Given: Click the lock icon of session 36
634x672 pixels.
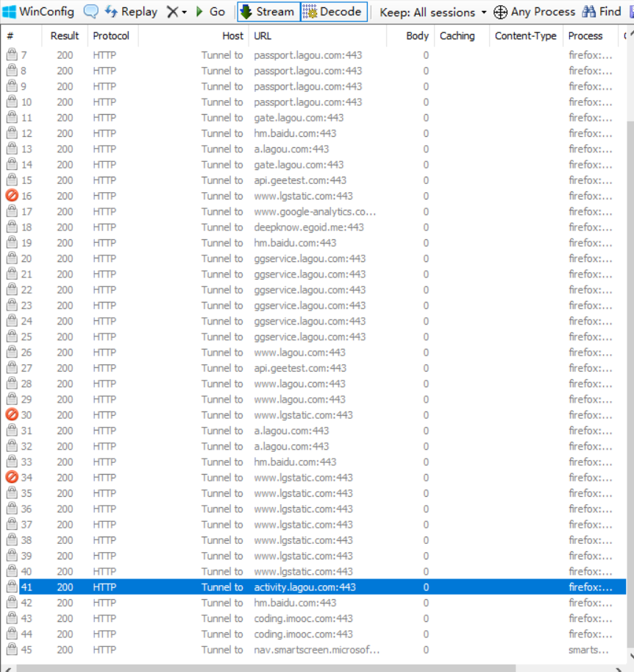Looking at the screenshot, I should click(12, 509).
